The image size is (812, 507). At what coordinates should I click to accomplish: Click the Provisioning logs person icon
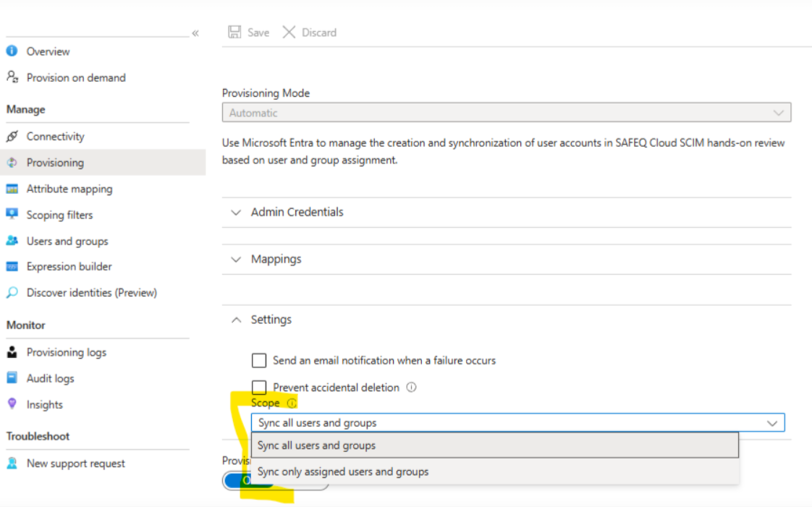click(x=12, y=352)
